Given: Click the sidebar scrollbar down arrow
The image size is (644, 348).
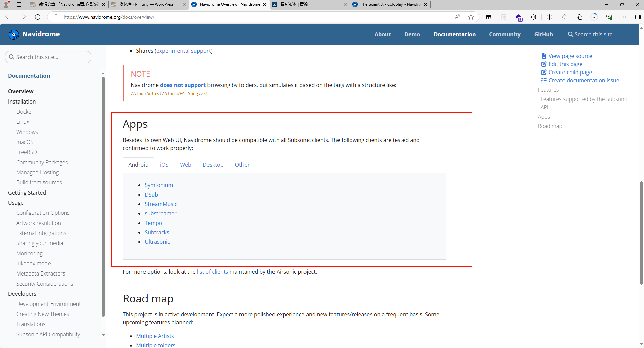Looking at the screenshot, I should click(103, 335).
